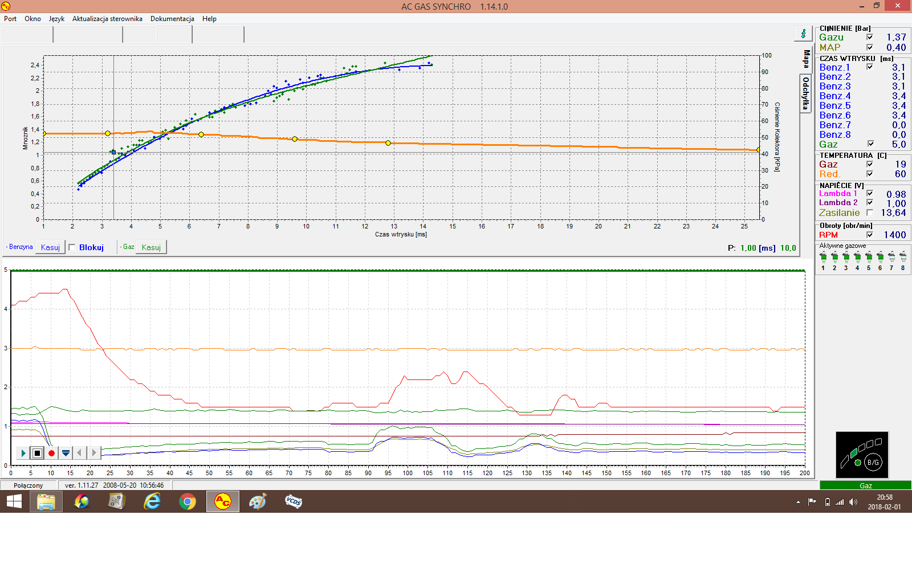Click the blue down-arrow load button
Viewport: 912px width, 588px height.
66,453
